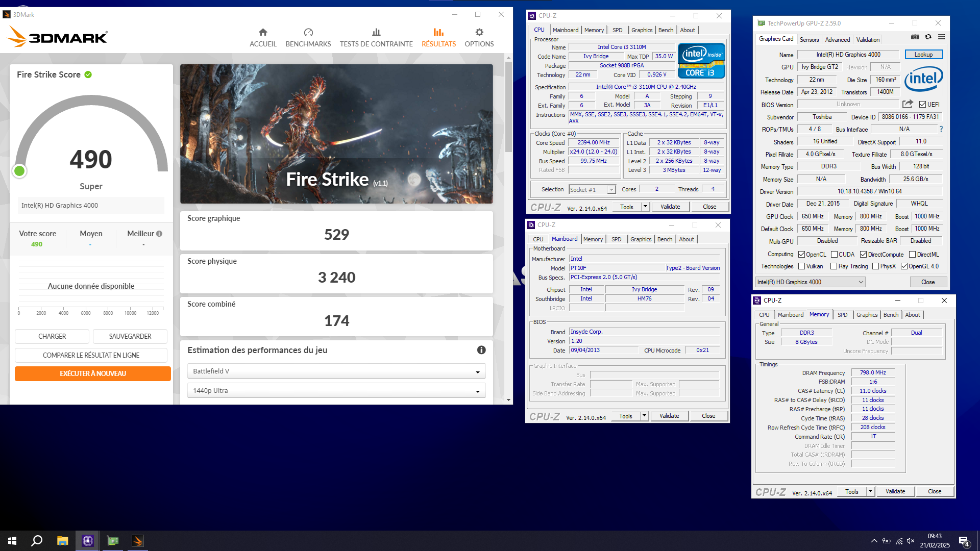Viewport: 980px width, 551px height.
Task: Open the GPU selection dropdown in GPU-Z
Action: coord(810,282)
